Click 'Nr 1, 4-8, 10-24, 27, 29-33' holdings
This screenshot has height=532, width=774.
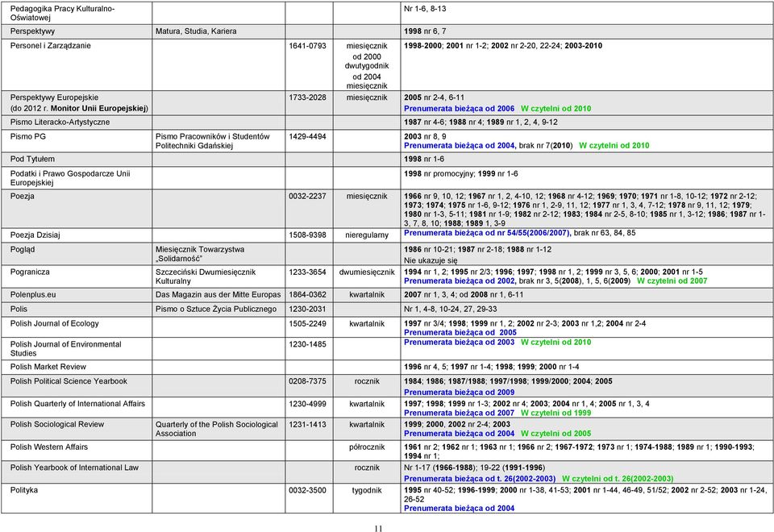(450, 310)
